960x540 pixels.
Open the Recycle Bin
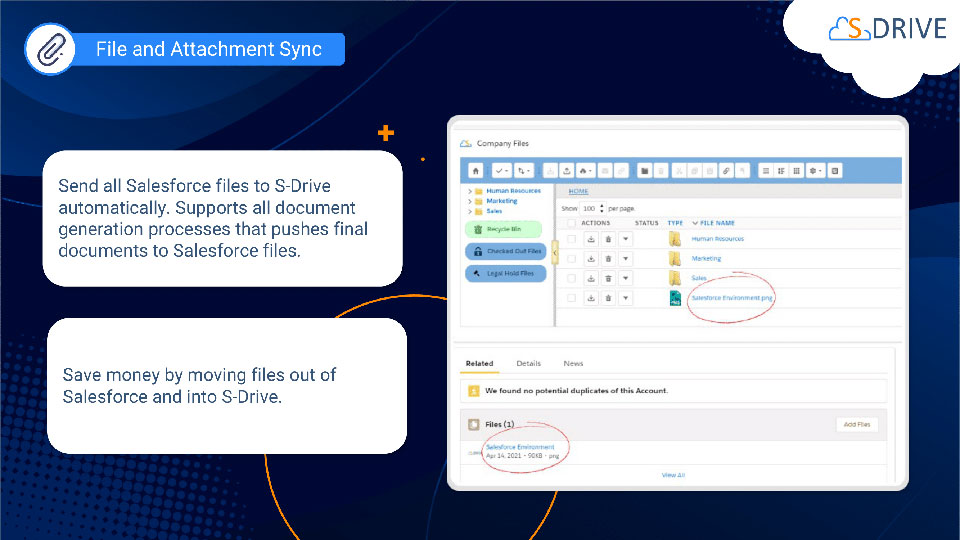(x=504, y=229)
